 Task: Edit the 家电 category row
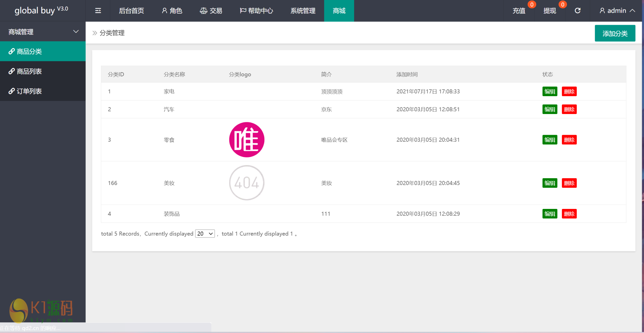550,91
